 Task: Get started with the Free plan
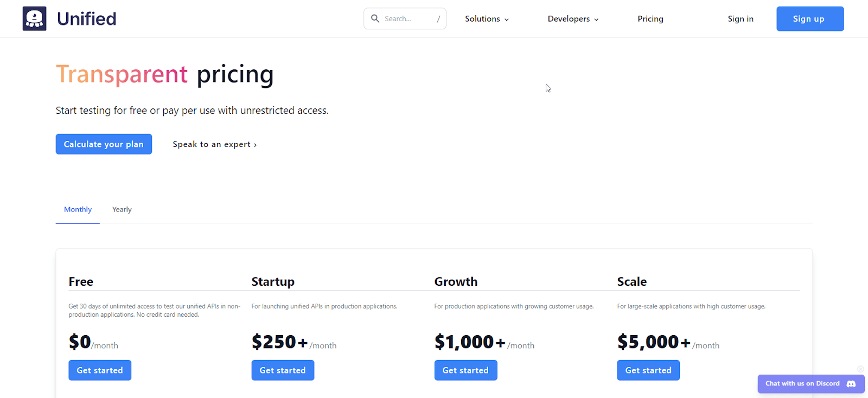100,370
